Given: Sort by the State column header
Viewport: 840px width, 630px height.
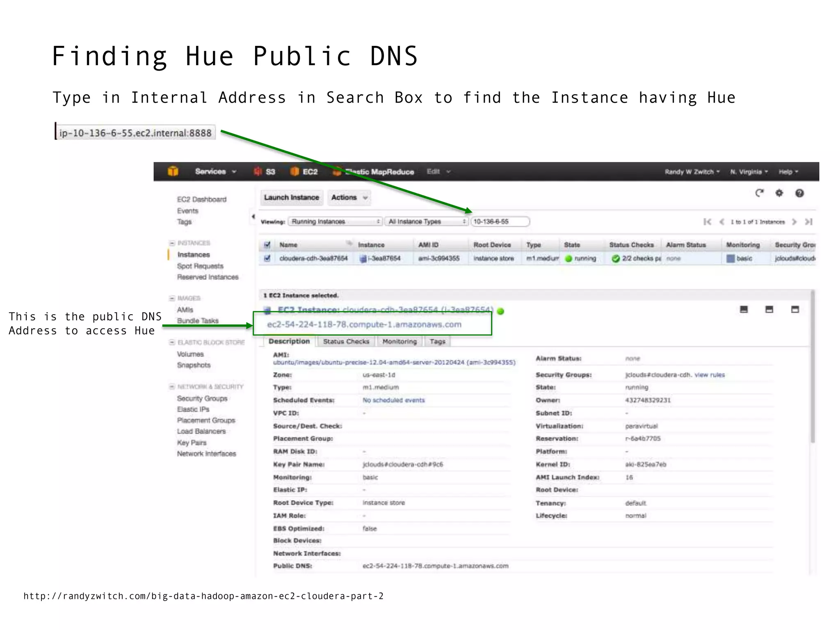Looking at the screenshot, I should [x=572, y=245].
